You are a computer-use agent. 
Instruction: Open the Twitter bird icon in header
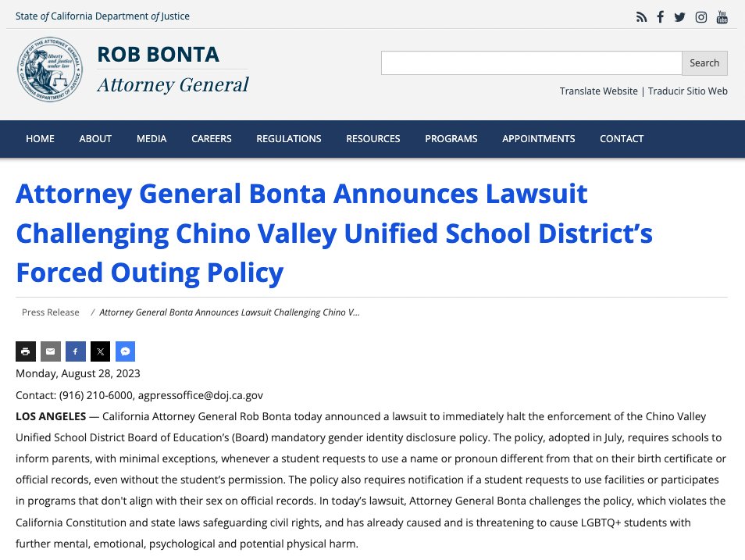(680, 18)
